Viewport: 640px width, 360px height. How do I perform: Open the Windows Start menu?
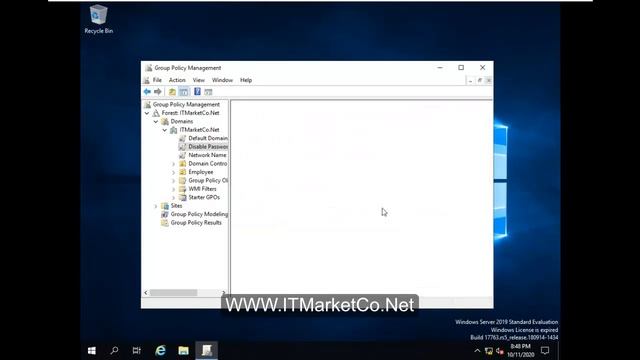click(x=92, y=351)
